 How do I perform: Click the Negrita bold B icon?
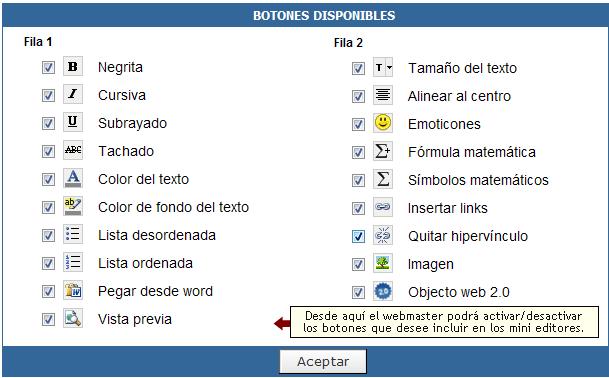(x=73, y=66)
